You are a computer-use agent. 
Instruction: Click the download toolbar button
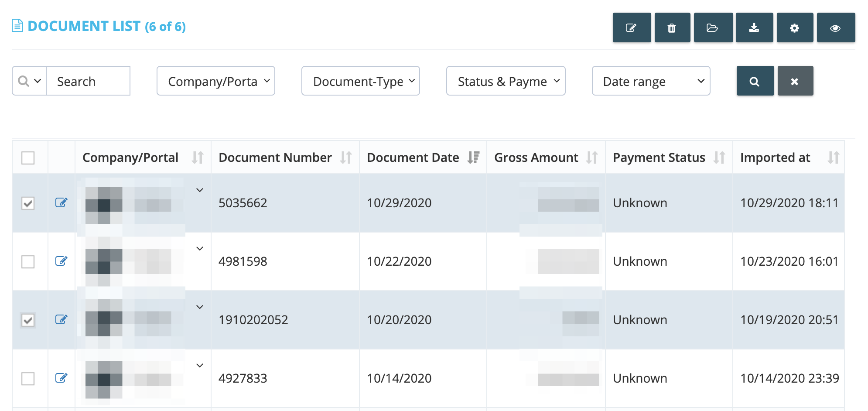pyautogui.click(x=754, y=27)
